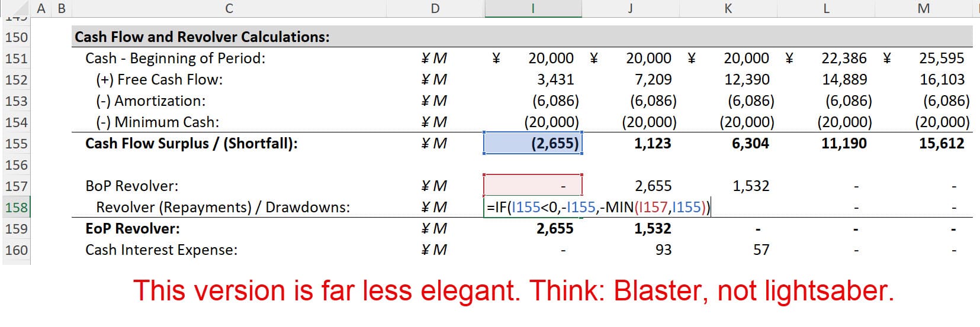Select column header C
980x327 pixels.
point(229,8)
